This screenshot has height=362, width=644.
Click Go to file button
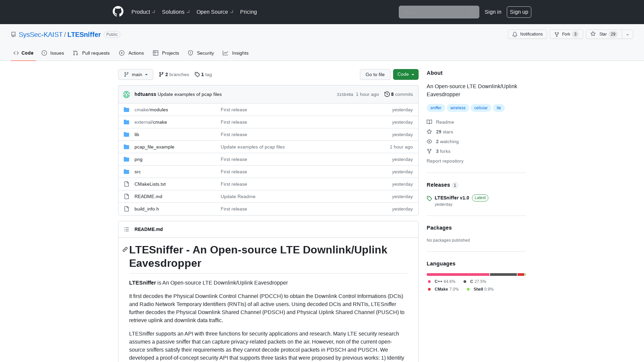coord(375,74)
